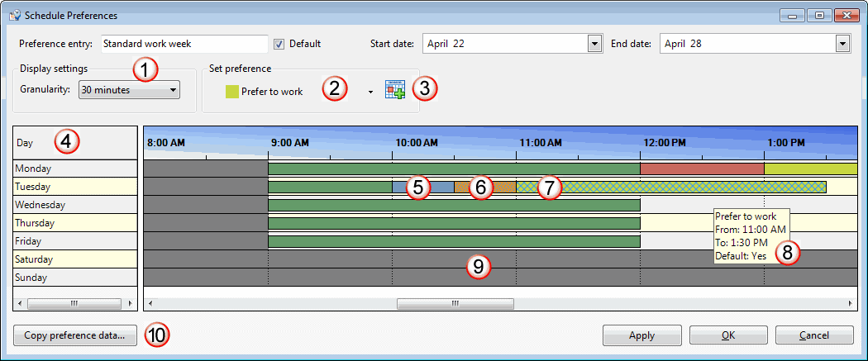Click the Schedule Preferences title bar icon
Image resolution: width=868 pixels, height=361 pixels.
pos(14,15)
